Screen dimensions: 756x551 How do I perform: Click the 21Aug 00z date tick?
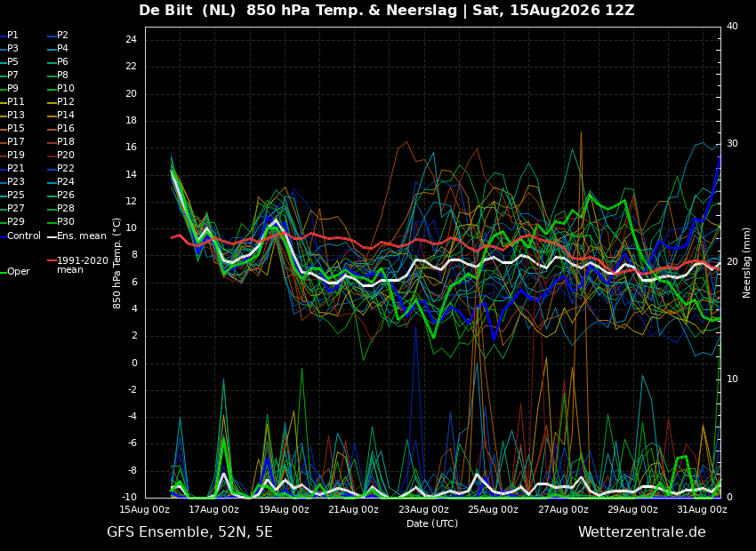354,509
